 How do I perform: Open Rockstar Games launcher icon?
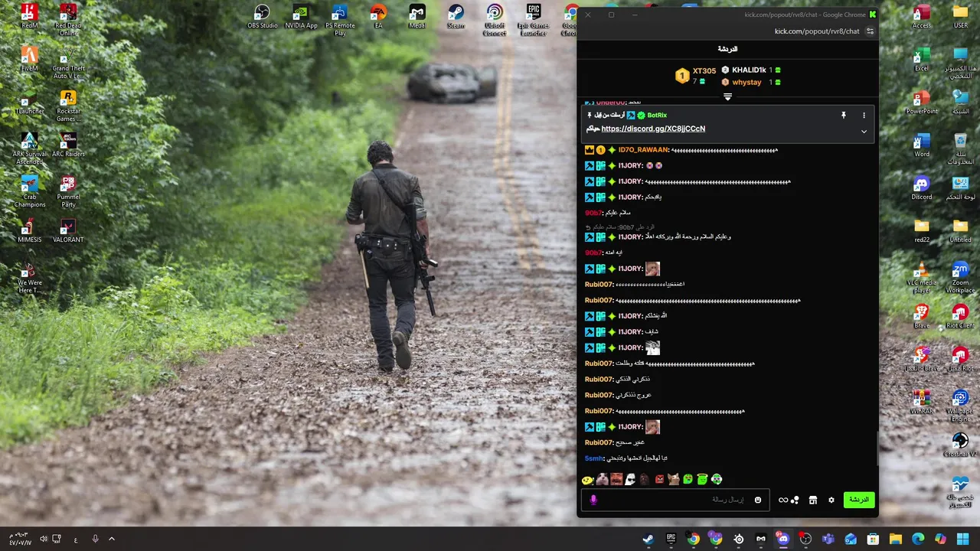click(x=68, y=106)
